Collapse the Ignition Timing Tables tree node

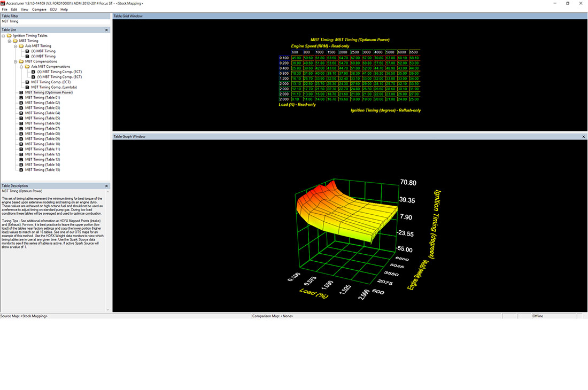click(x=3, y=36)
